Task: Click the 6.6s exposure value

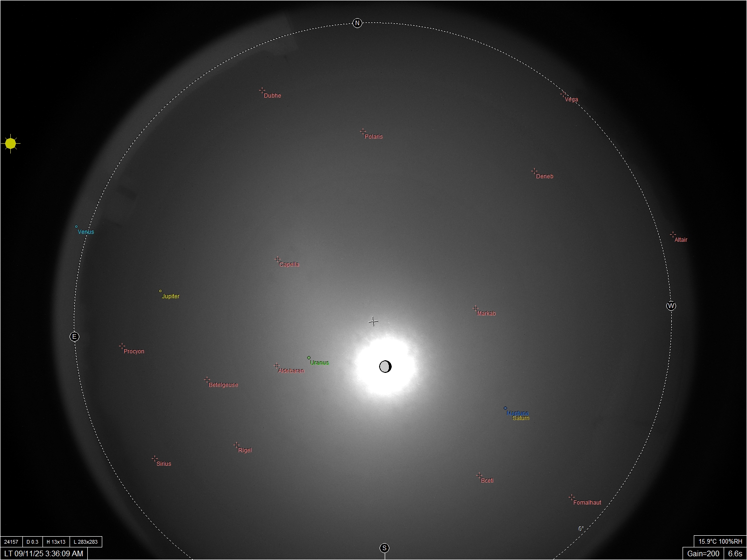Action: pos(735,553)
